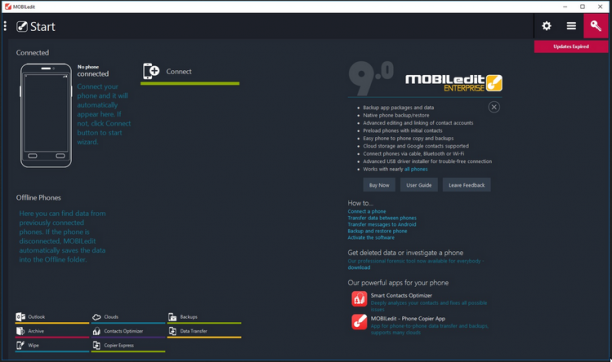The image size is (612, 362).
Task: Click the Offline Phones heading
Action: click(x=38, y=198)
